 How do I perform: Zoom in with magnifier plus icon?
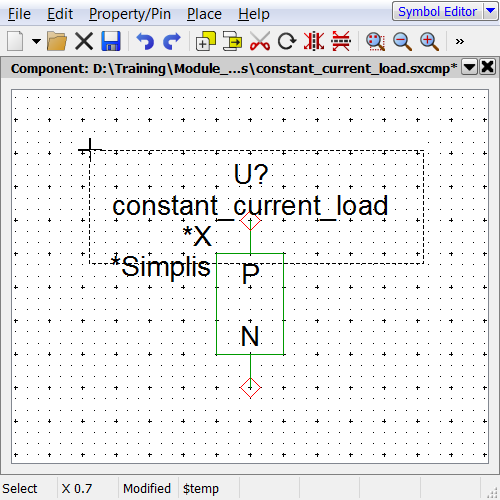coord(429,41)
